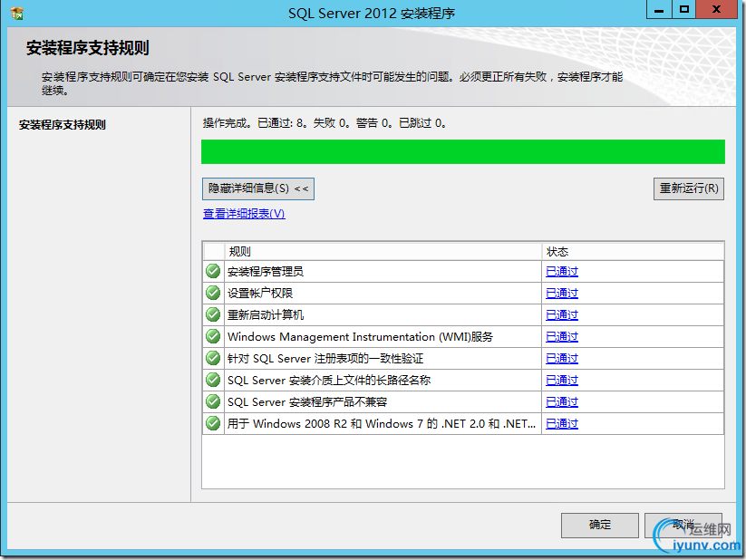Select the 安装程序管理员 rule text
746x560 pixels.
coord(266,272)
